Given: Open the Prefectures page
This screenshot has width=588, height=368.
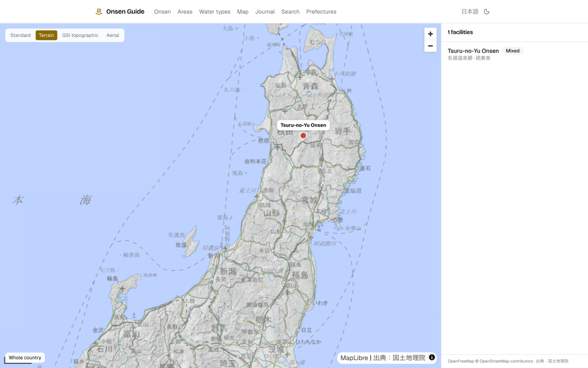Looking at the screenshot, I should click(x=321, y=12).
